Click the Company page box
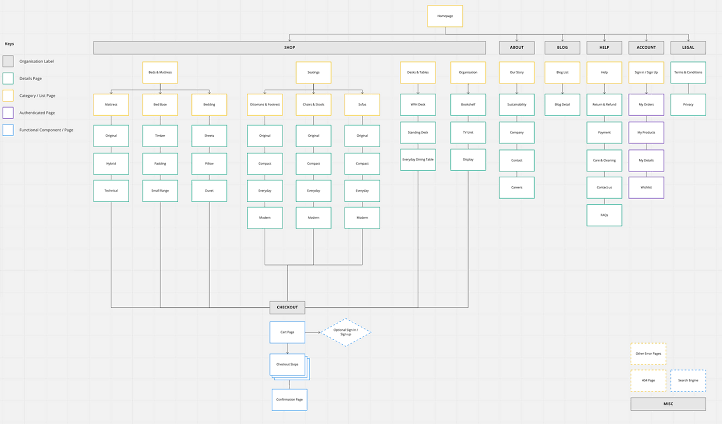The image size is (722, 424). tap(517, 133)
